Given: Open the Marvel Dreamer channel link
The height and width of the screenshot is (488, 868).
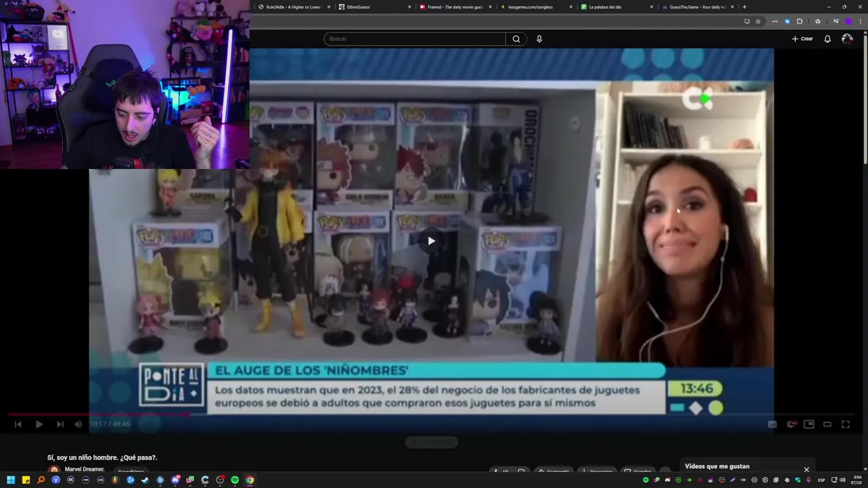Looking at the screenshot, I should coord(85,469).
